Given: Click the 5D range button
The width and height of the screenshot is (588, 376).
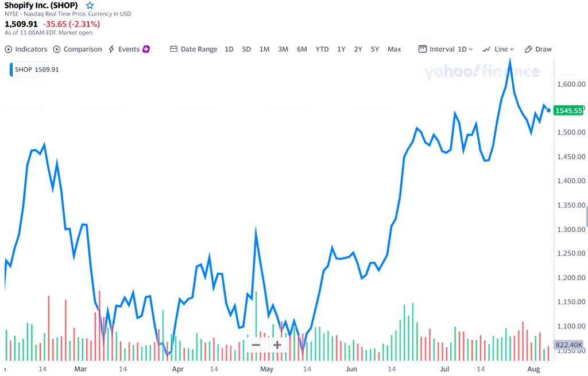Looking at the screenshot, I should pos(246,49).
